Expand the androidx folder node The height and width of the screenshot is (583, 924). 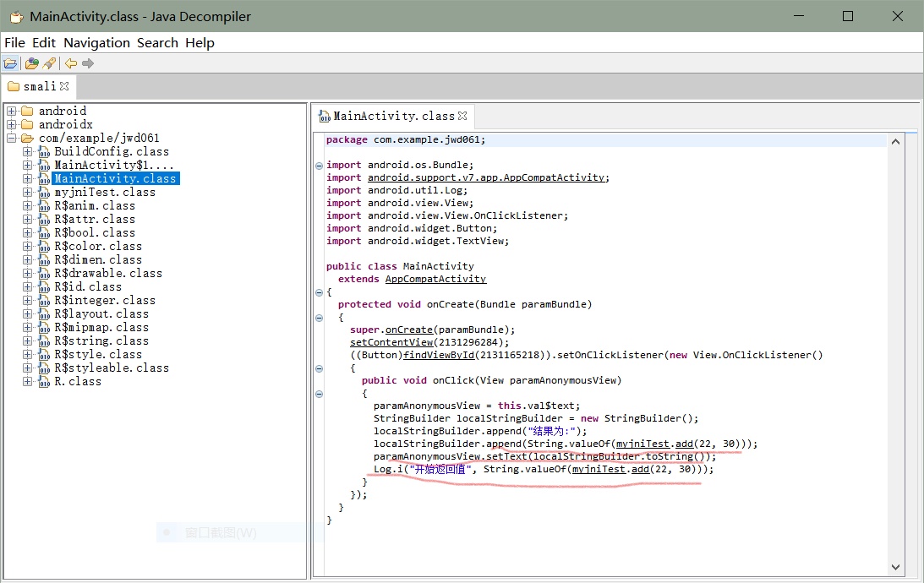(x=11, y=125)
